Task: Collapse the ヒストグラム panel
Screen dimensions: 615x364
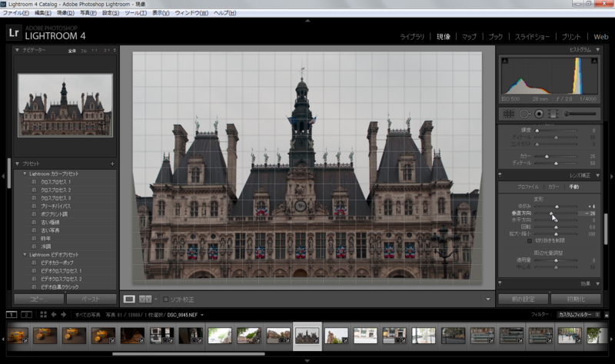Action: 598,50
